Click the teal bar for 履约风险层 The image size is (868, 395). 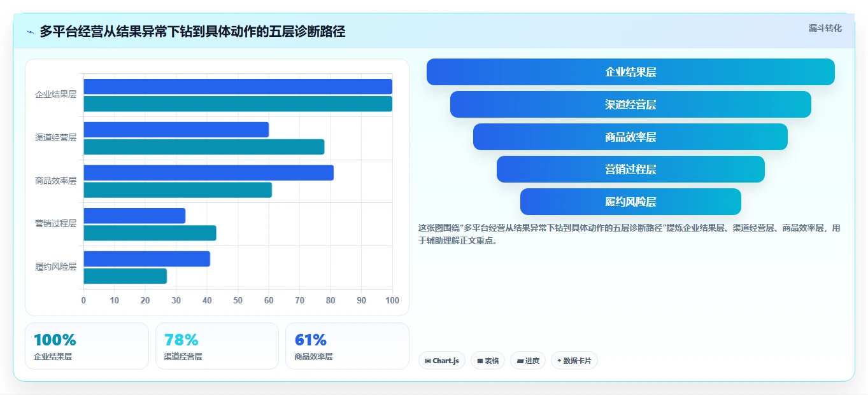pyautogui.click(x=125, y=276)
